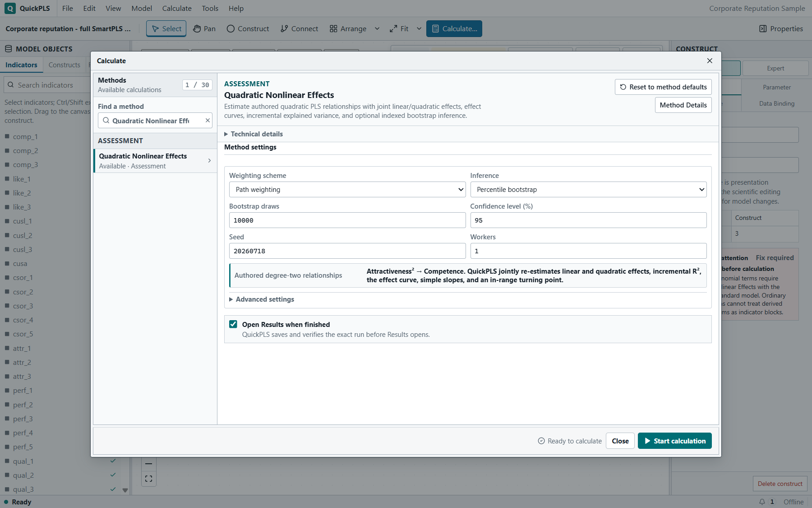Choose the Construct tool
This screenshot has height=508, width=812.
[x=248, y=28]
